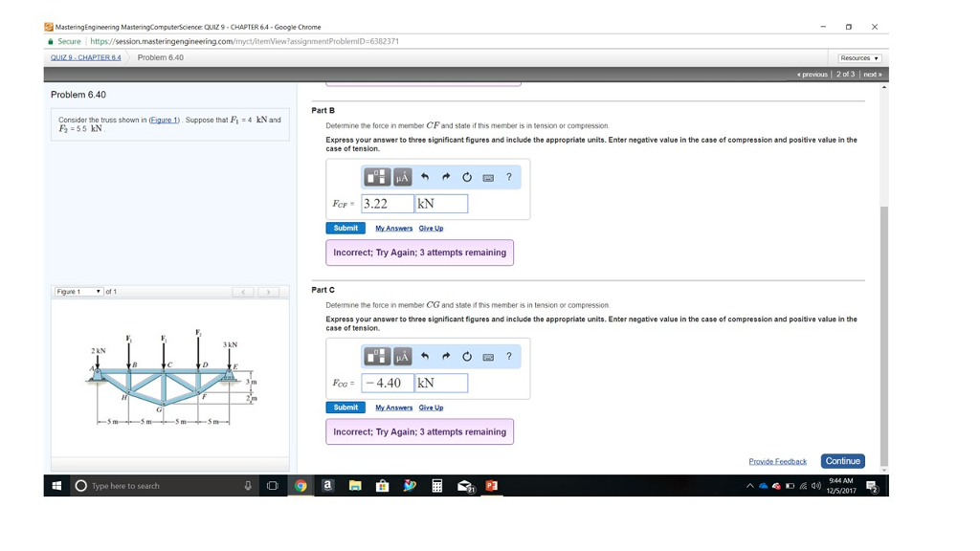Open help with the question mark in Part B
This screenshot has height=551, width=980.
[x=509, y=177]
